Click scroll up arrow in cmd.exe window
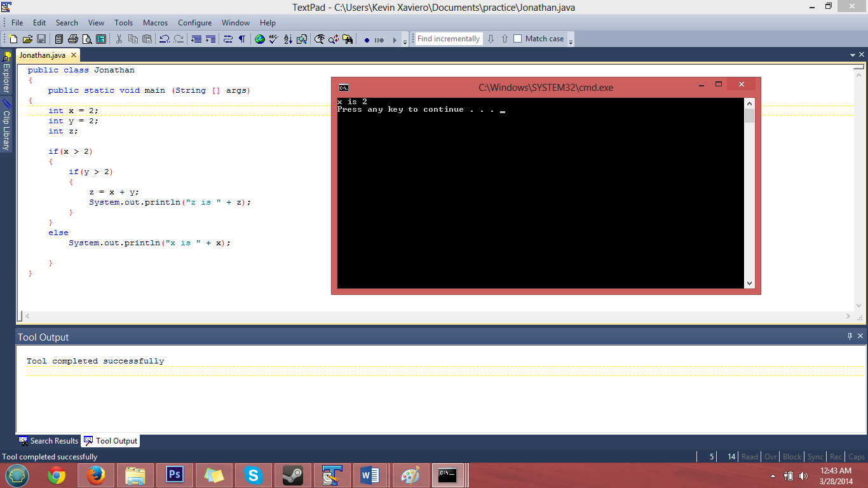 750,104
